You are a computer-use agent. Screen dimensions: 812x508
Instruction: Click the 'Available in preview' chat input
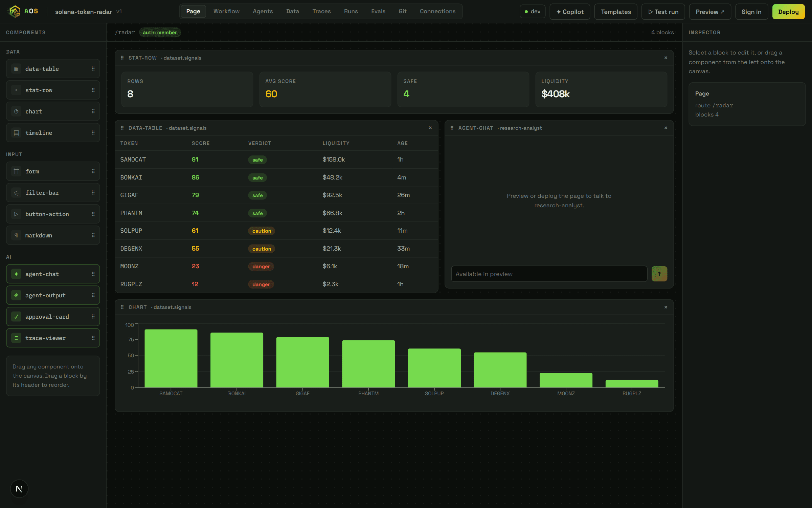[x=549, y=274]
